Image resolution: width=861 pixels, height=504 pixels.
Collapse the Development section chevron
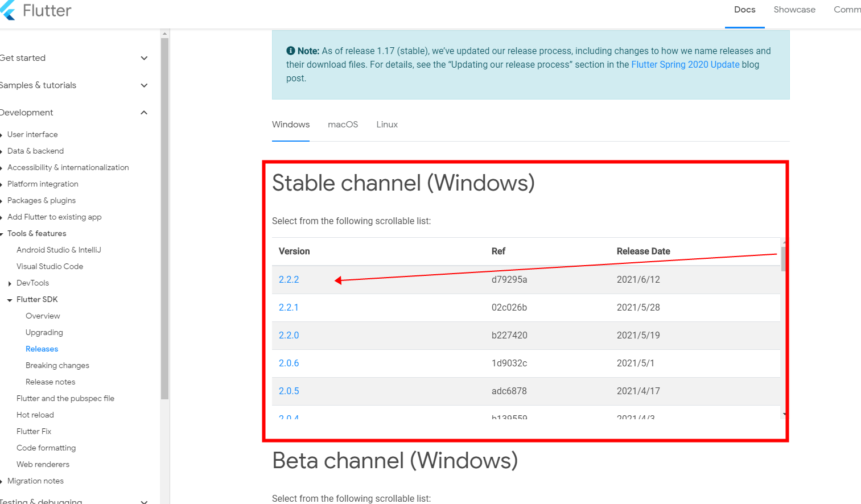[x=144, y=113]
